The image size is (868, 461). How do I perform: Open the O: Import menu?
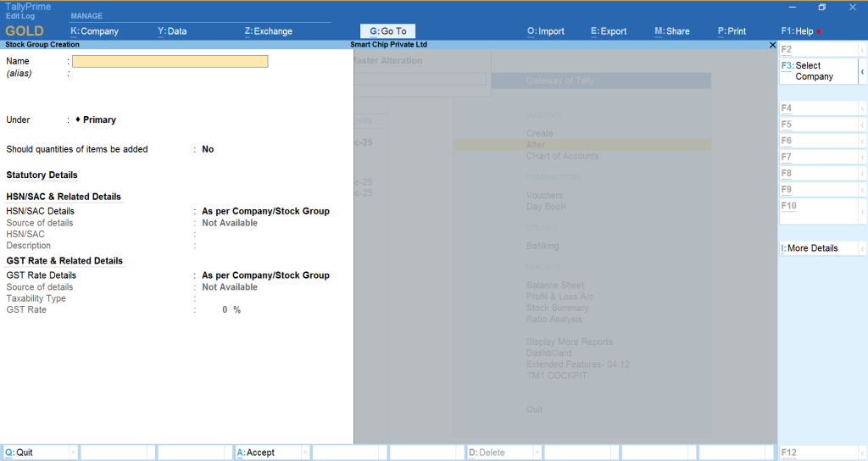[545, 31]
